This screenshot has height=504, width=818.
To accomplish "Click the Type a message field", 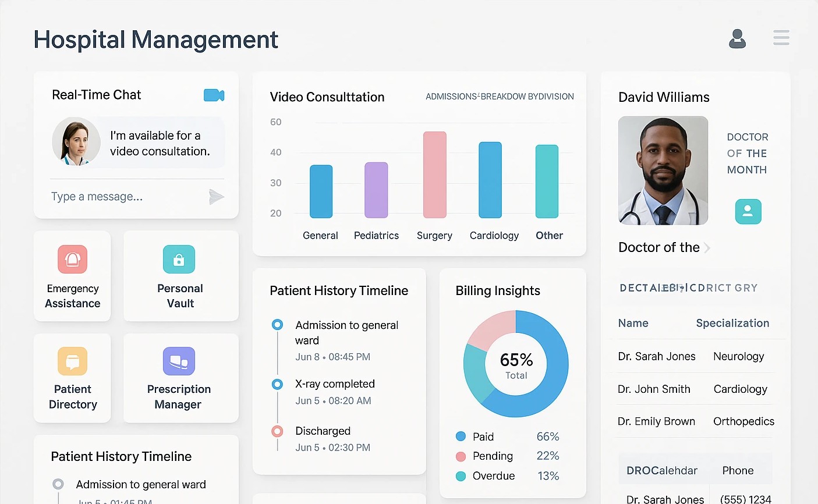I will point(122,197).
